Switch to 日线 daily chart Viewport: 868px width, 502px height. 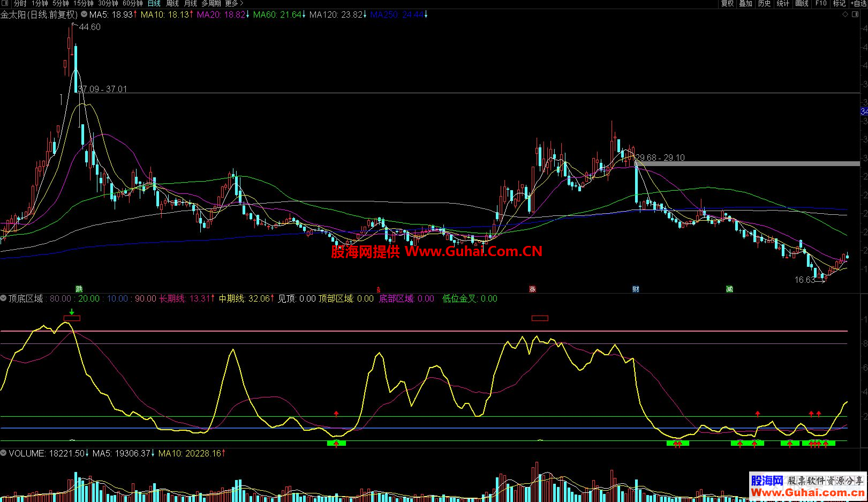[154, 3]
